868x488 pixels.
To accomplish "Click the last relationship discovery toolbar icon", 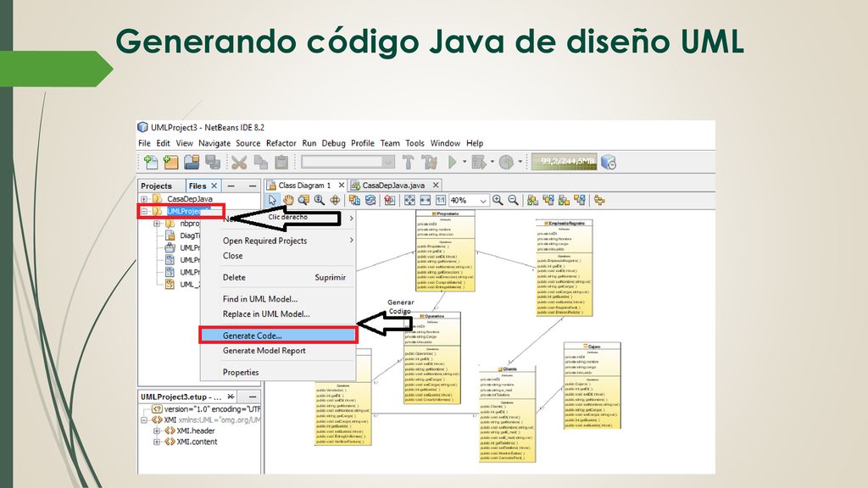I will coord(599,200).
